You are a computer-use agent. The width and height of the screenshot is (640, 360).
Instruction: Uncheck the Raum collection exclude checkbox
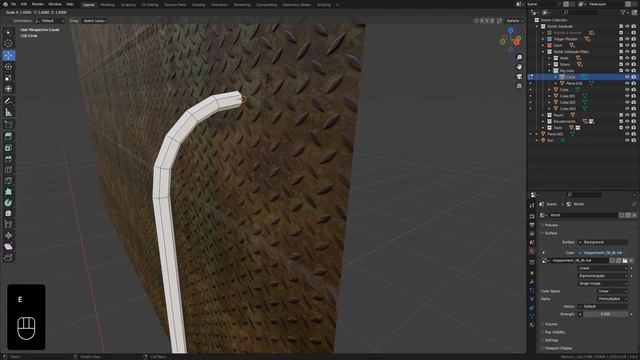[621, 115]
